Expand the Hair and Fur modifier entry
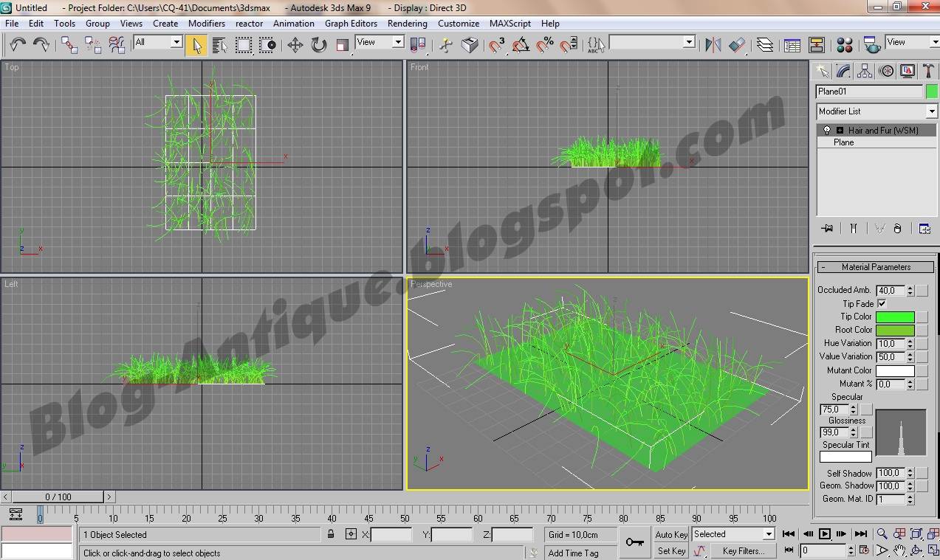The width and height of the screenshot is (940, 560). [838, 130]
